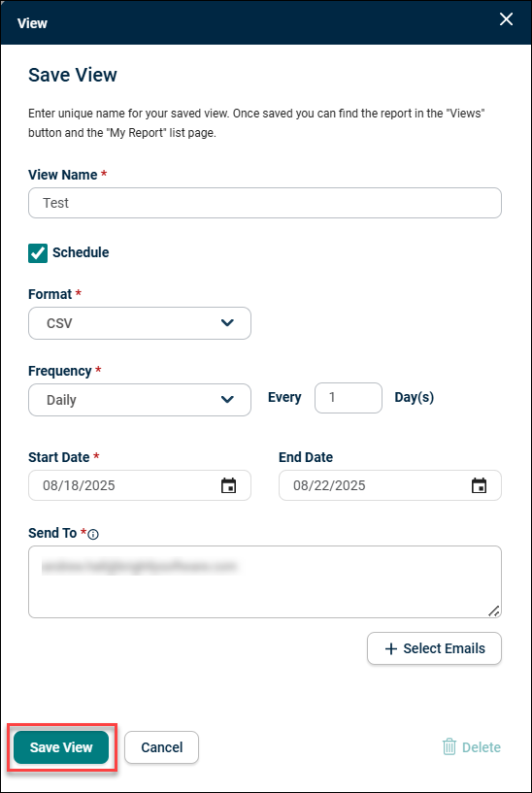532x793 pixels.
Task: Click the Format dropdown chevron arrow
Action: tap(227, 322)
